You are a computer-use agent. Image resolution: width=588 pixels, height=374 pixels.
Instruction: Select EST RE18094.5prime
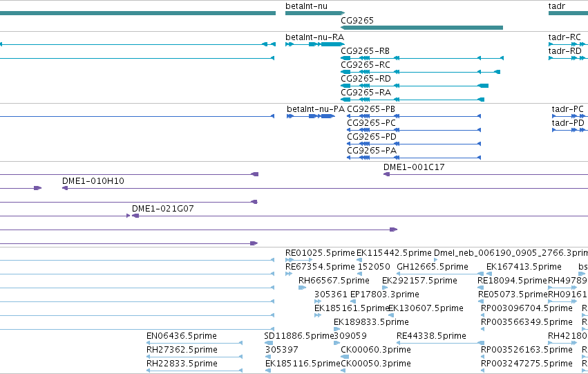click(481, 288)
